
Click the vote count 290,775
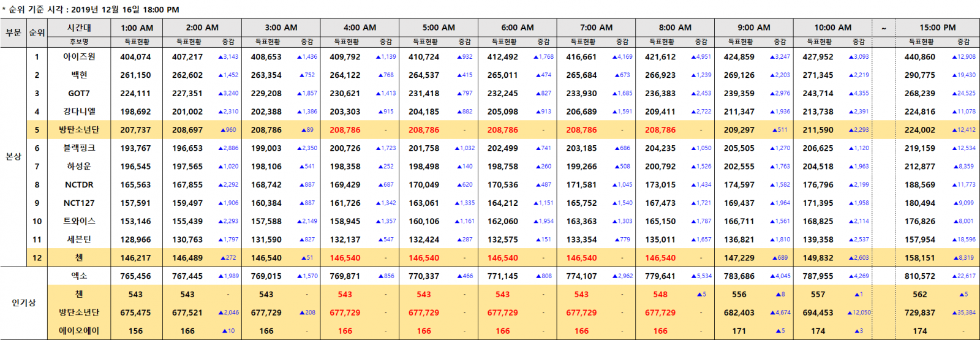click(x=919, y=75)
